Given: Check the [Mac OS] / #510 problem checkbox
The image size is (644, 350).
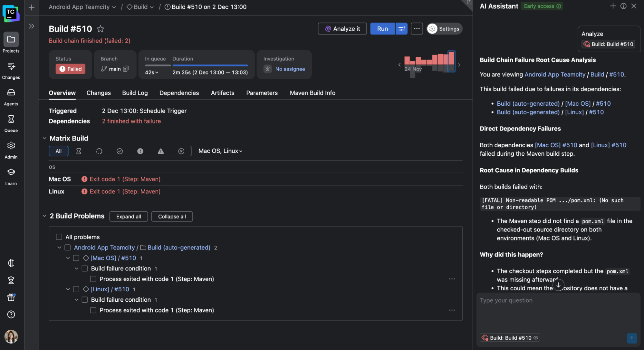Looking at the screenshot, I should tap(76, 258).
